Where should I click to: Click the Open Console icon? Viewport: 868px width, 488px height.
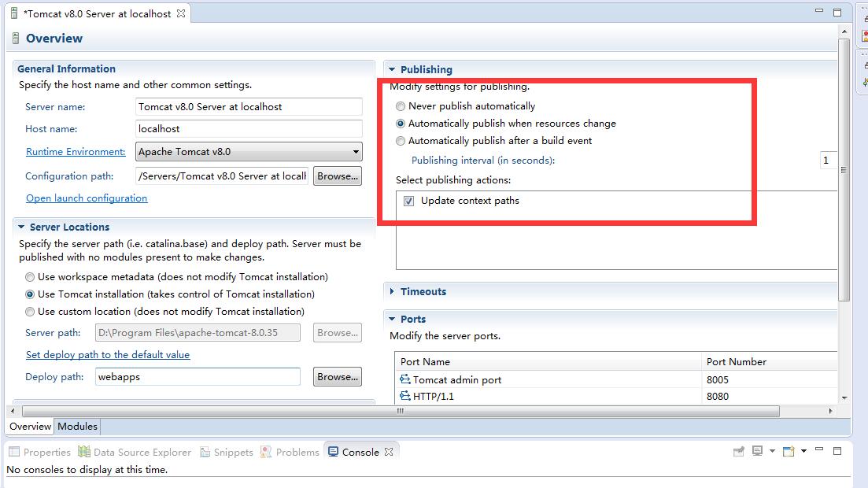pos(789,452)
